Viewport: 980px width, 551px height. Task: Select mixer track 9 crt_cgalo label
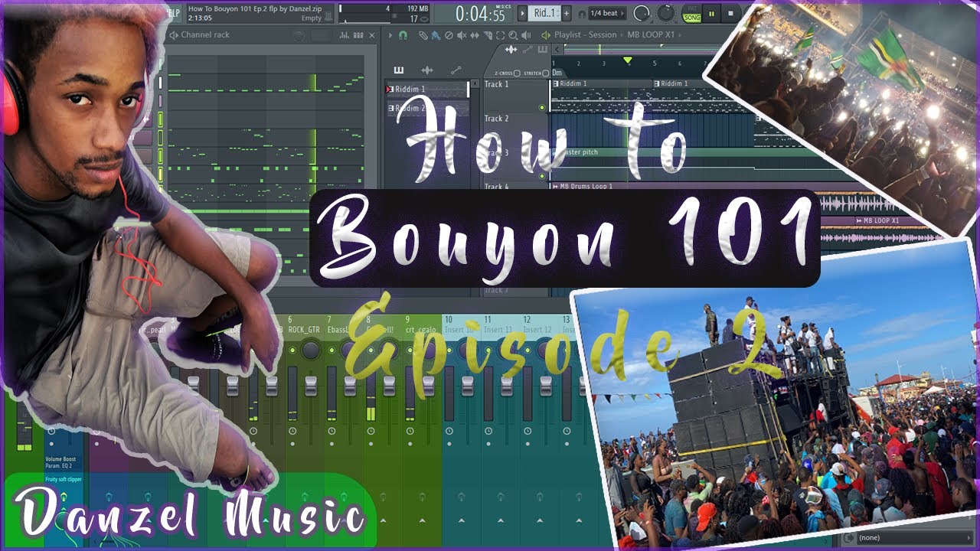point(421,329)
